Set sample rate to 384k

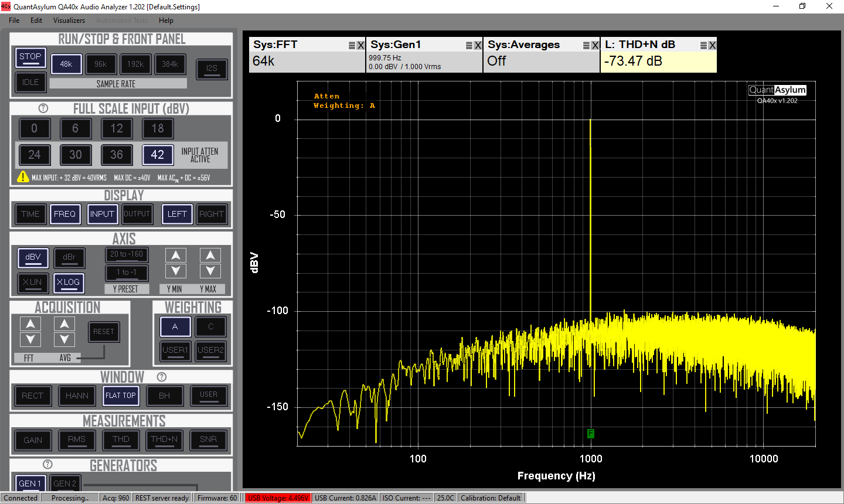[170, 64]
